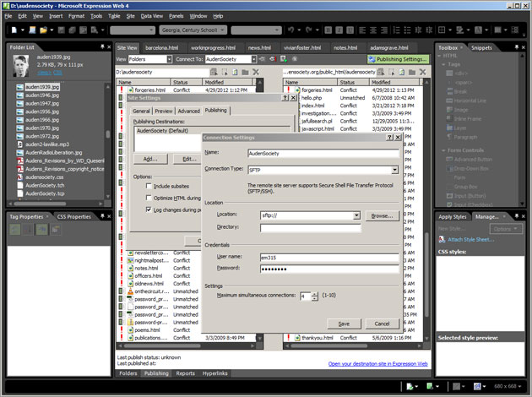This screenshot has height=397, width=532.
Task: Click the Save button in Connection Settings
Action: click(x=344, y=324)
